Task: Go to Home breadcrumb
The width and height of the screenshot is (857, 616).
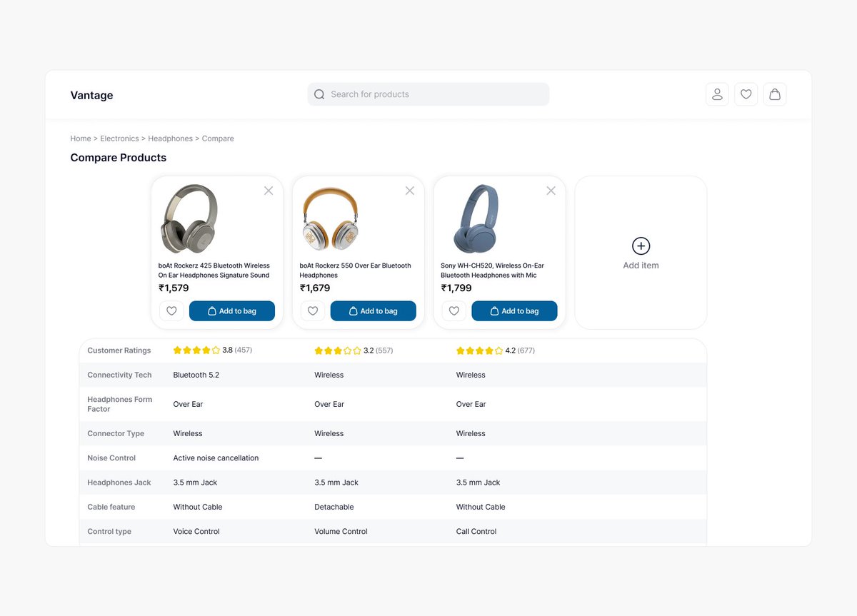Action: 81,138
